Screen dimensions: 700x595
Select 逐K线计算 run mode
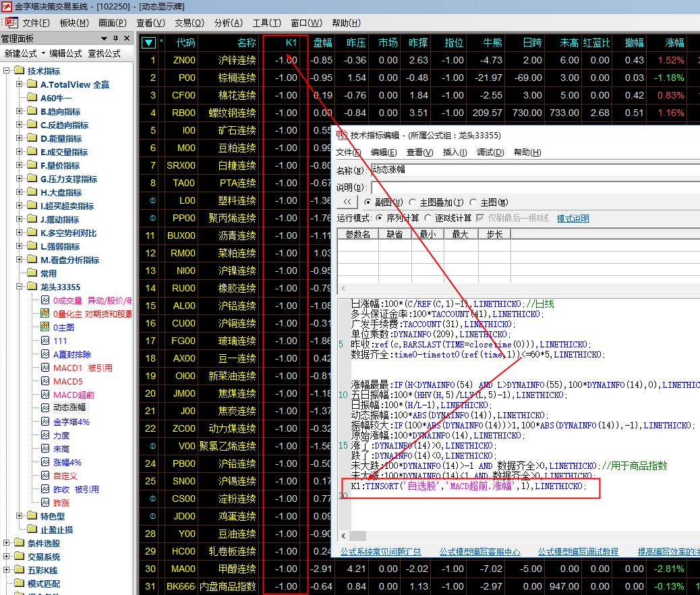click(x=428, y=218)
